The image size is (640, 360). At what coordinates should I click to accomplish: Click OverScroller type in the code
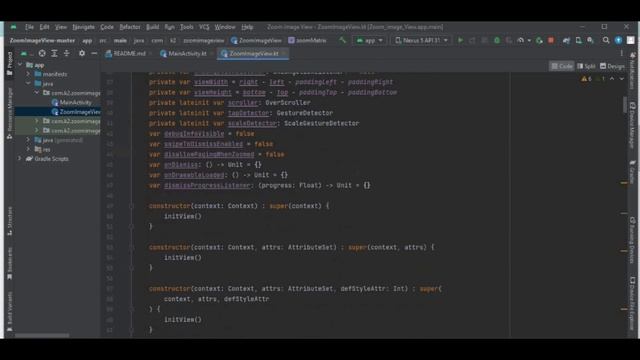[x=288, y=103]
